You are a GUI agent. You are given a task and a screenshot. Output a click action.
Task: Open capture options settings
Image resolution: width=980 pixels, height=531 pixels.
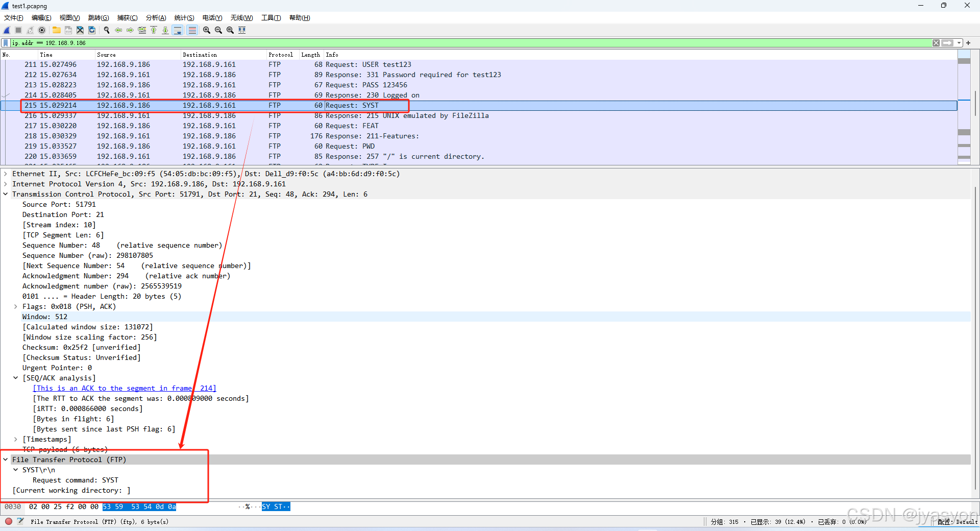42,30
